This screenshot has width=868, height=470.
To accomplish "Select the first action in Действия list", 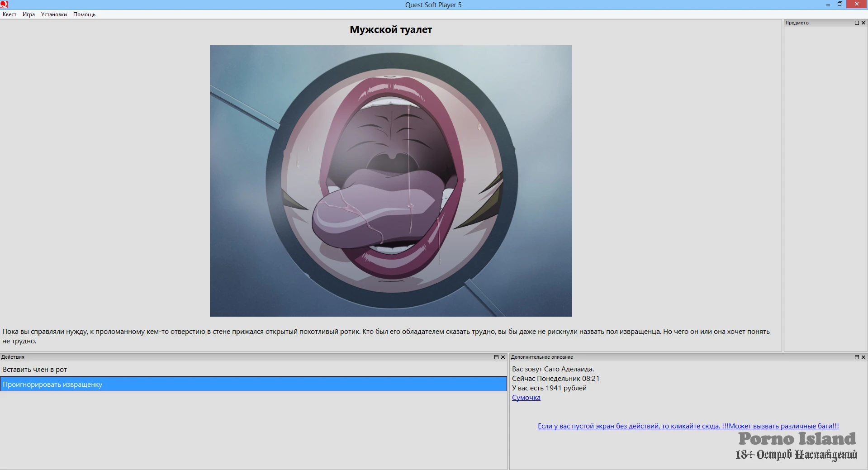I will pyautogui.click(x=35, y=370).
